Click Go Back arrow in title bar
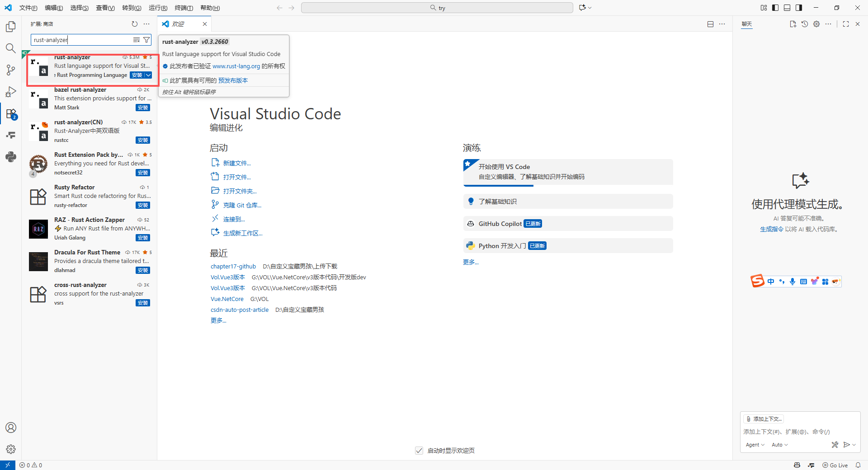868x470 pixels. (279, 8)
